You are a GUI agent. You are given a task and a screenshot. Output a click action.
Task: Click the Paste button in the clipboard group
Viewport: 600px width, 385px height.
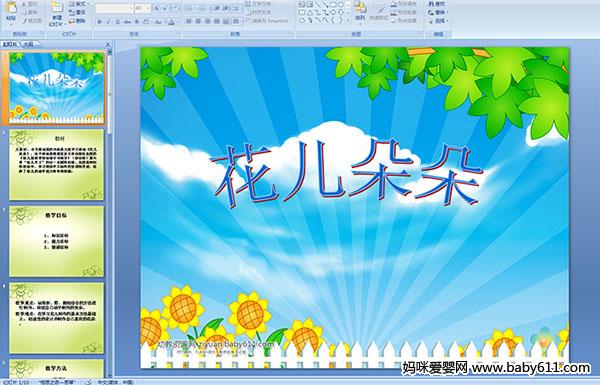[11, 13]
